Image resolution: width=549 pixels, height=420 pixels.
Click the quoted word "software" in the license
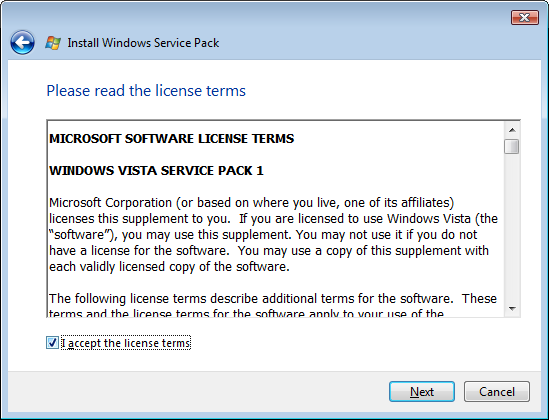click(x=81, y=234)
